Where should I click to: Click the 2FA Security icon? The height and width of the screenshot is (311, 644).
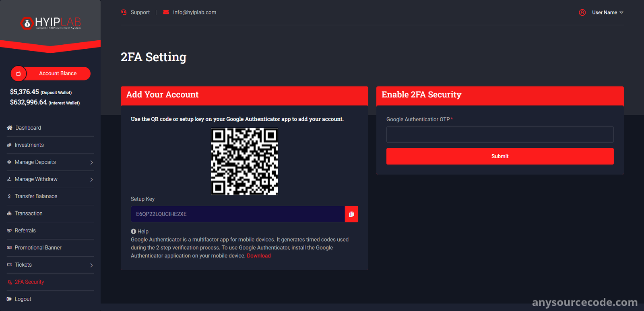[10, 282]
